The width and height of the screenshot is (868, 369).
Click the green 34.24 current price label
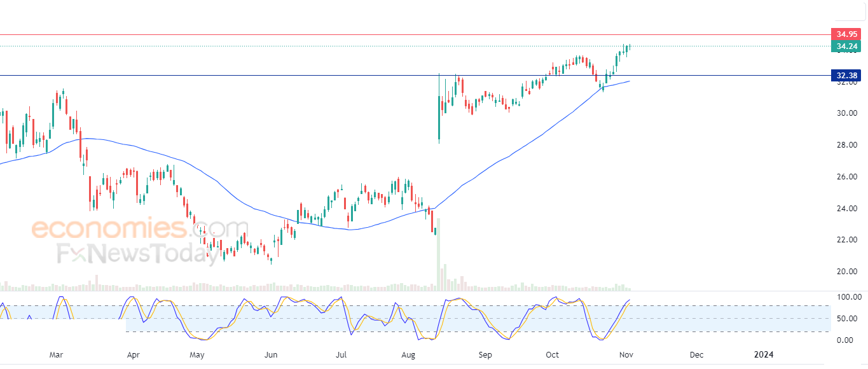tap(846, 46)
